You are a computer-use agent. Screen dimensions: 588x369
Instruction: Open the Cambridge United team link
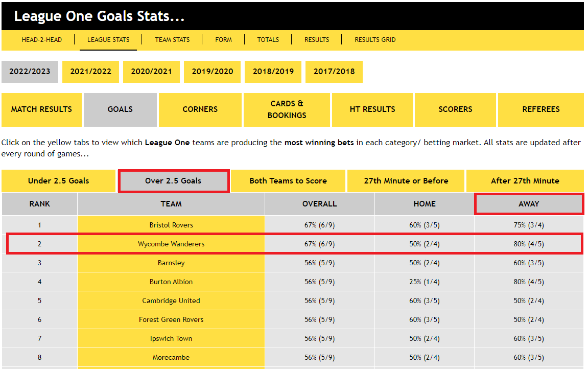pyautogui.click(x=171, y=301)
